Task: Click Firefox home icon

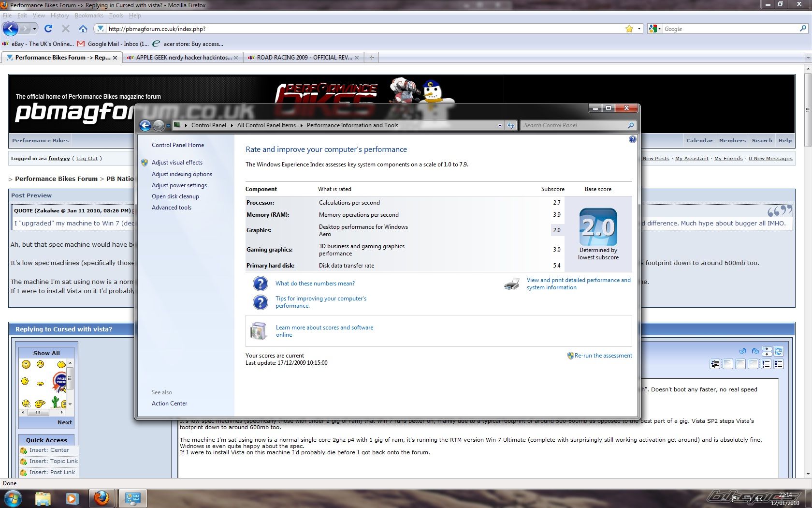Action: (x=83, y=29)
